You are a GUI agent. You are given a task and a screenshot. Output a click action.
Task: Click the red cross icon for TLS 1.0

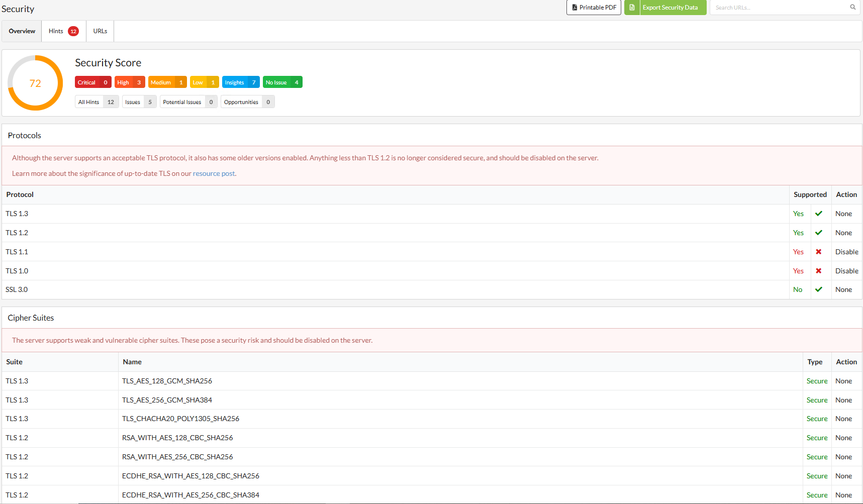pyautogui.click(x=819, y=271)
